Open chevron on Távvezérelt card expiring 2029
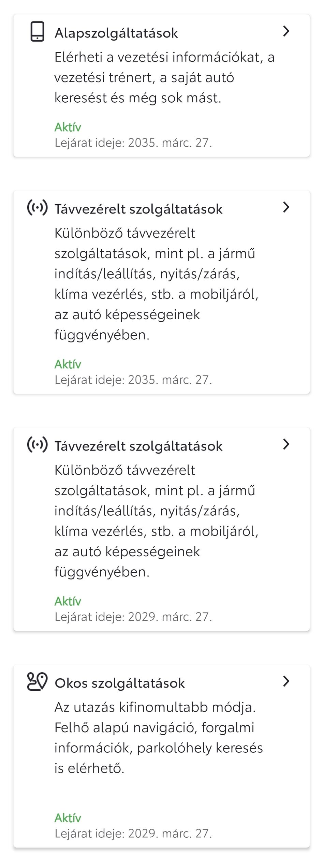 pos(286,444)
